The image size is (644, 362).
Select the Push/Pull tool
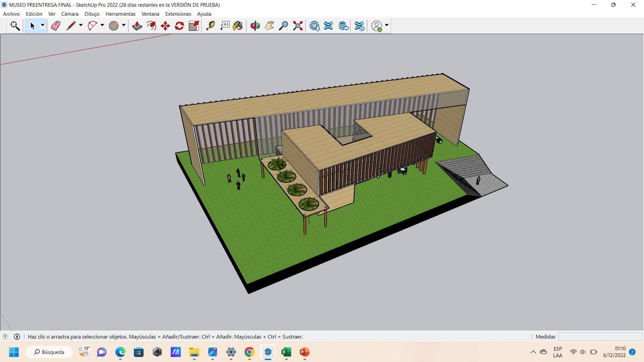137,26
